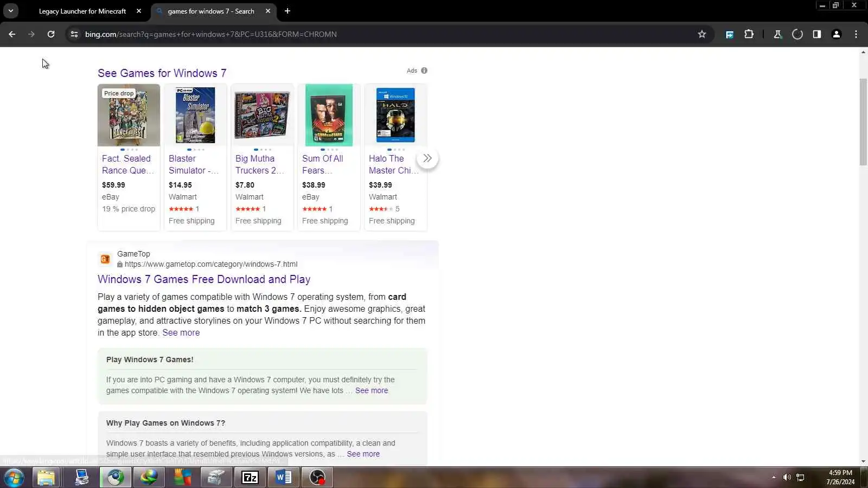
Task: Open the Chrome three-dot menu
Action: click(856, 34)
